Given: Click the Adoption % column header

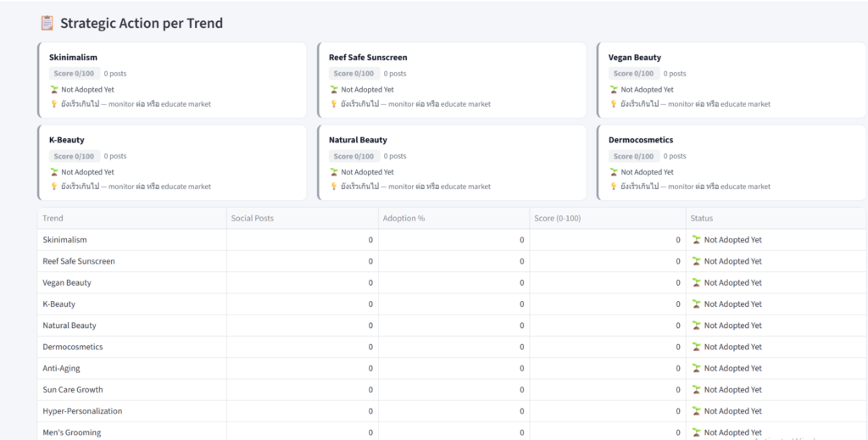Looking at the screenshot, I should [403, 218].
